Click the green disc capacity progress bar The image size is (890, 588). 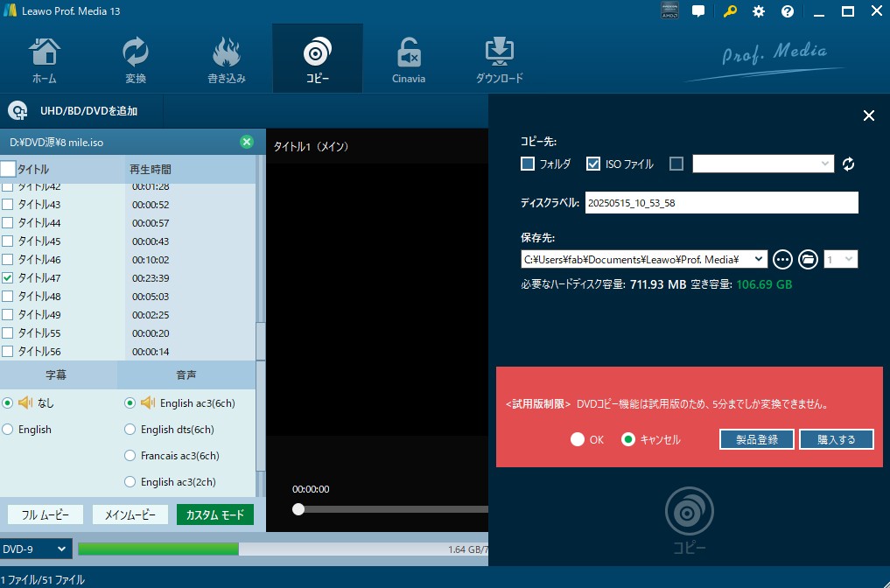158,549
